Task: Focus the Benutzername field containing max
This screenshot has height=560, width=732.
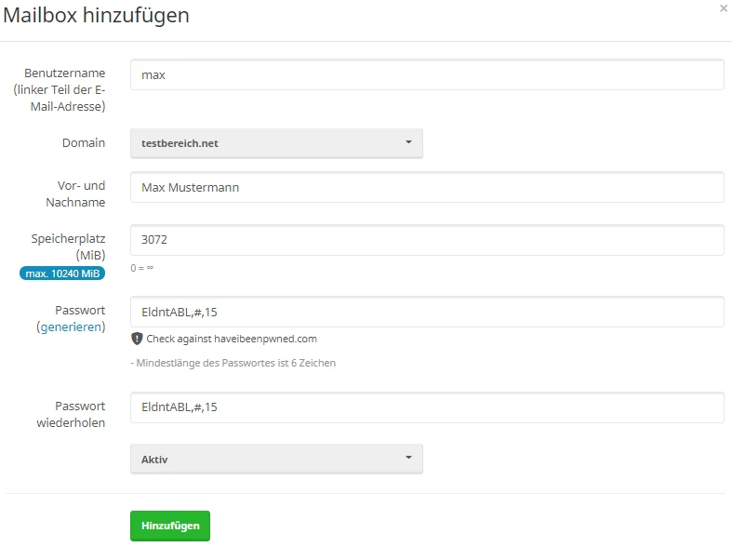Action: click(x=426, y=74)
